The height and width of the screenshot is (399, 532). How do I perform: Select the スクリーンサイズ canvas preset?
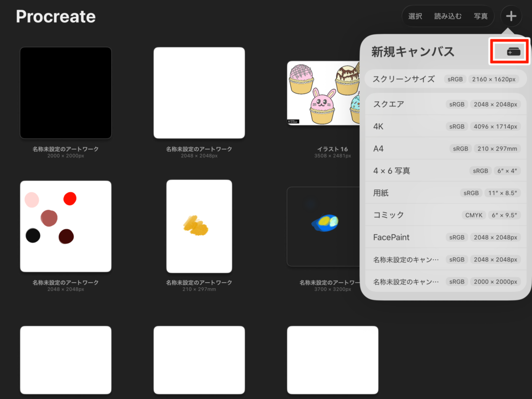[x=445, y=79]
